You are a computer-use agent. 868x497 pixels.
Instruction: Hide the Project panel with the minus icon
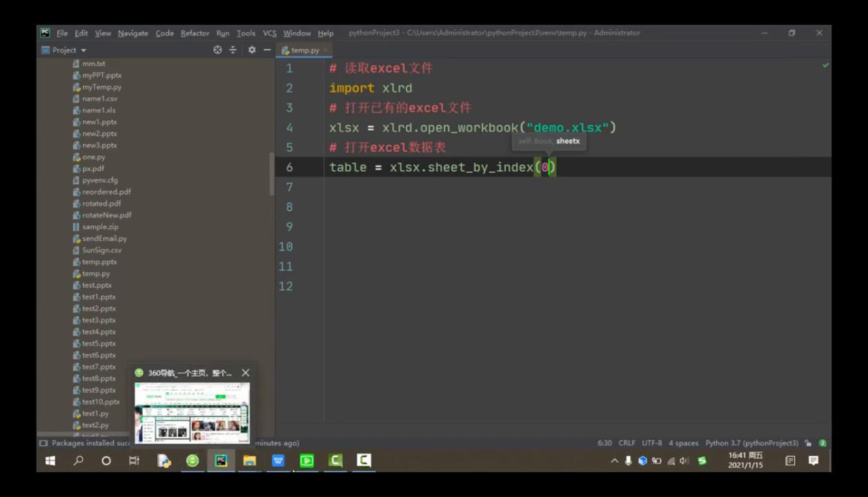coord(267,50)
